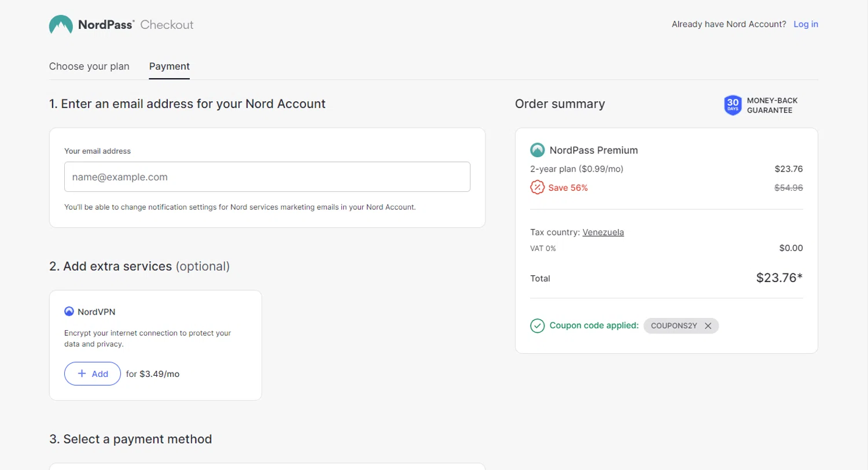Image resolution: width=868 pixels, height=470 pixels.
Task: Open the Choose your plan tab
Action: pos(89,66)
